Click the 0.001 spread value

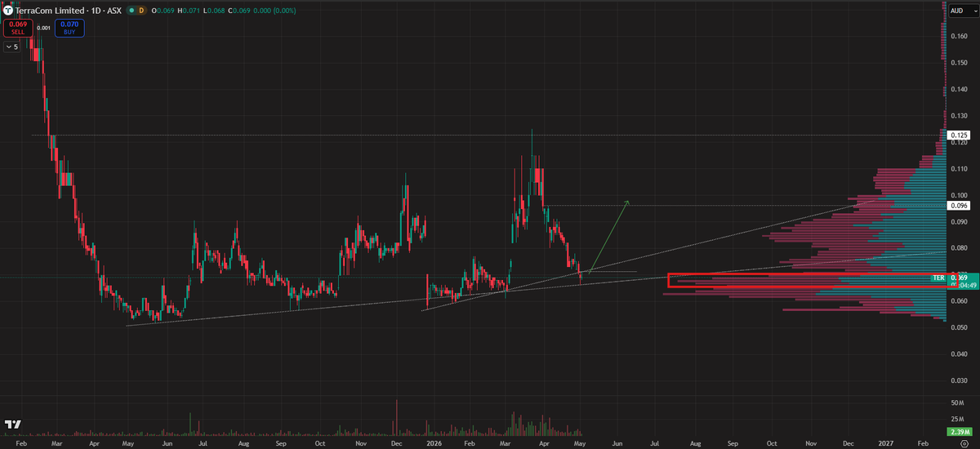point(43,28)
